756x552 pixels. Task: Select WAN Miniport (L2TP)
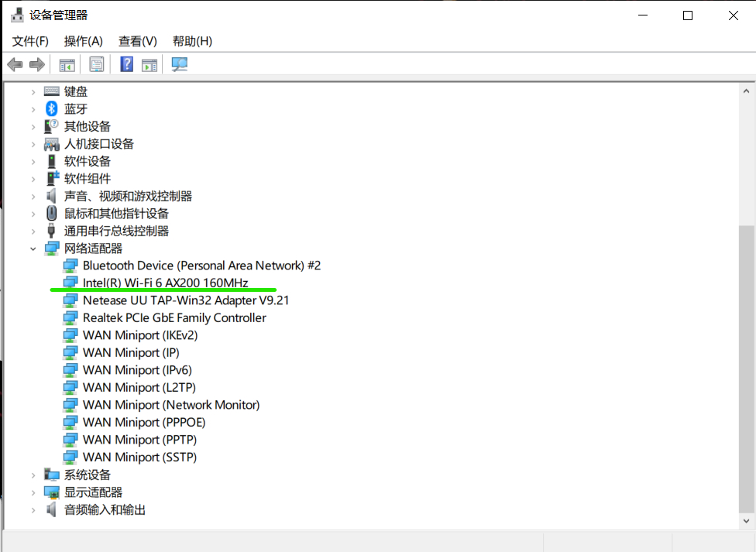coord(139,387)
